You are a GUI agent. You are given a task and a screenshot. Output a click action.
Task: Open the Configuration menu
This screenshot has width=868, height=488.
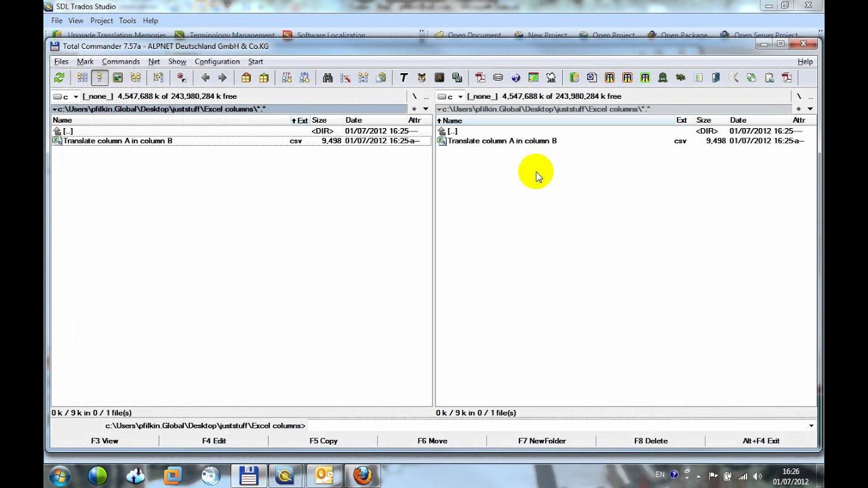tap(217, 62)
